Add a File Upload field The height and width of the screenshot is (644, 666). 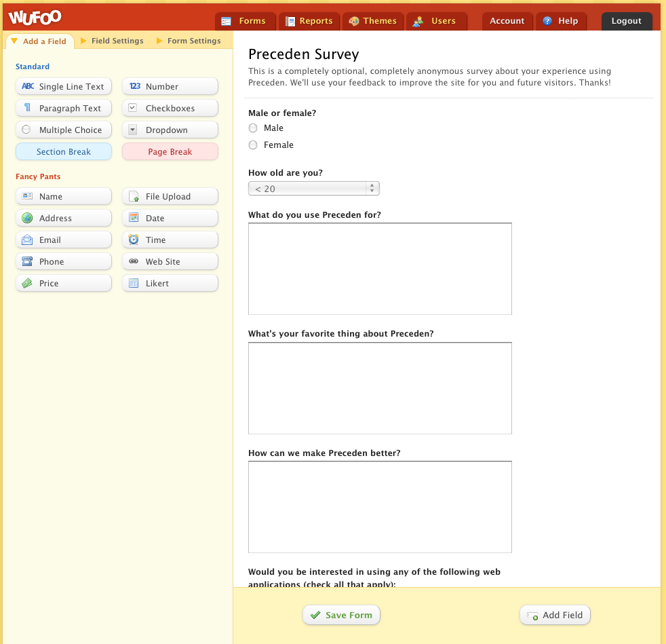point(170,197)
